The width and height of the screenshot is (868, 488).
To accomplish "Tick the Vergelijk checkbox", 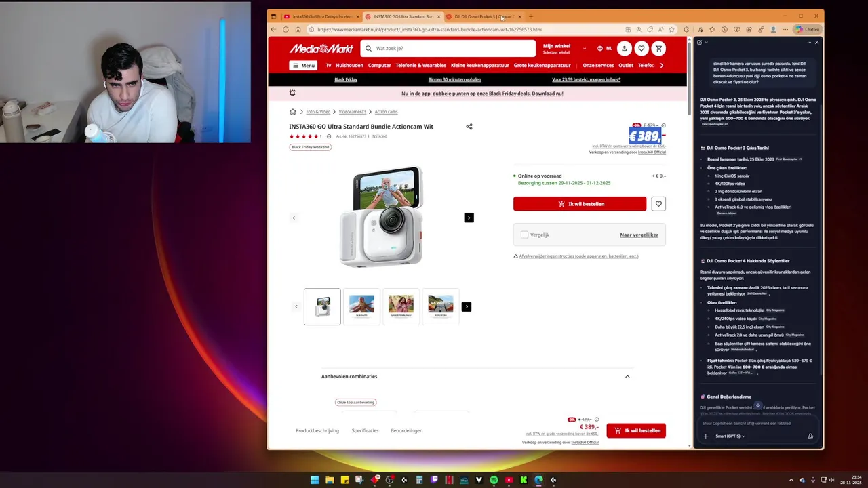I will [x=524, y=235].
